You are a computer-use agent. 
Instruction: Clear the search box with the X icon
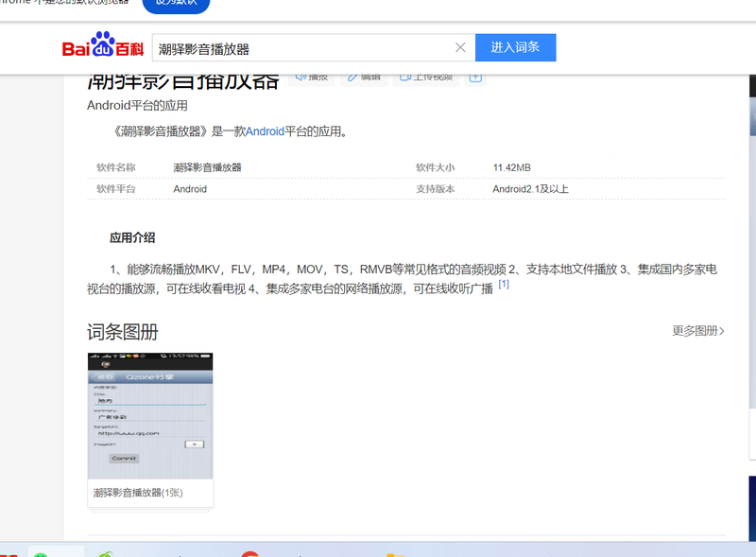460,47
